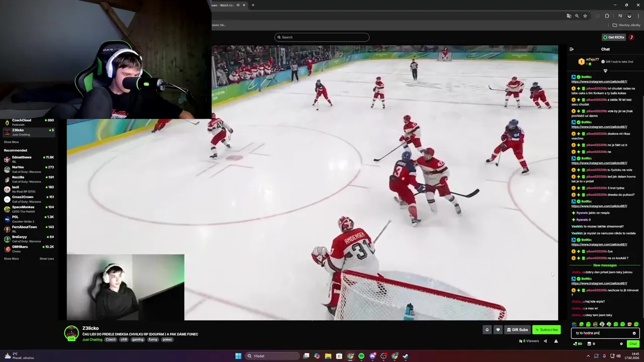The height and width of the screenshot is (362, 644).
Task: Open GMHikaru recommended channel
Action: (29, 248)
